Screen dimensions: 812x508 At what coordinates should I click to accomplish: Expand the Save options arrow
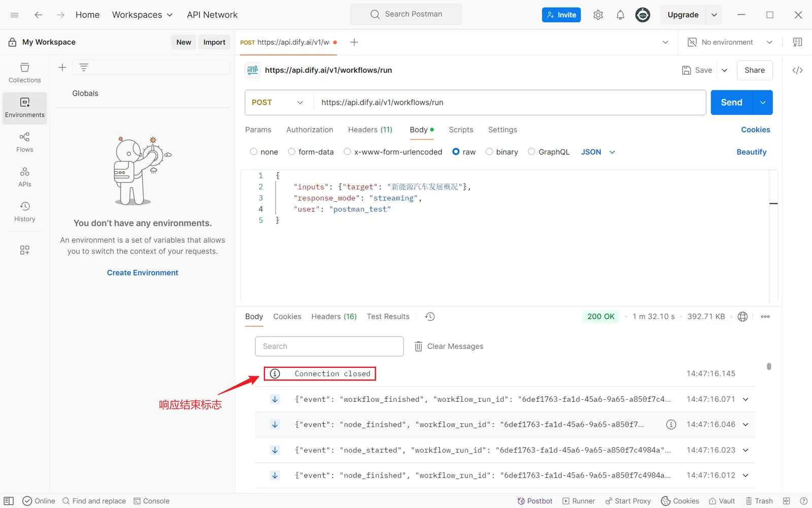[725, 70]
